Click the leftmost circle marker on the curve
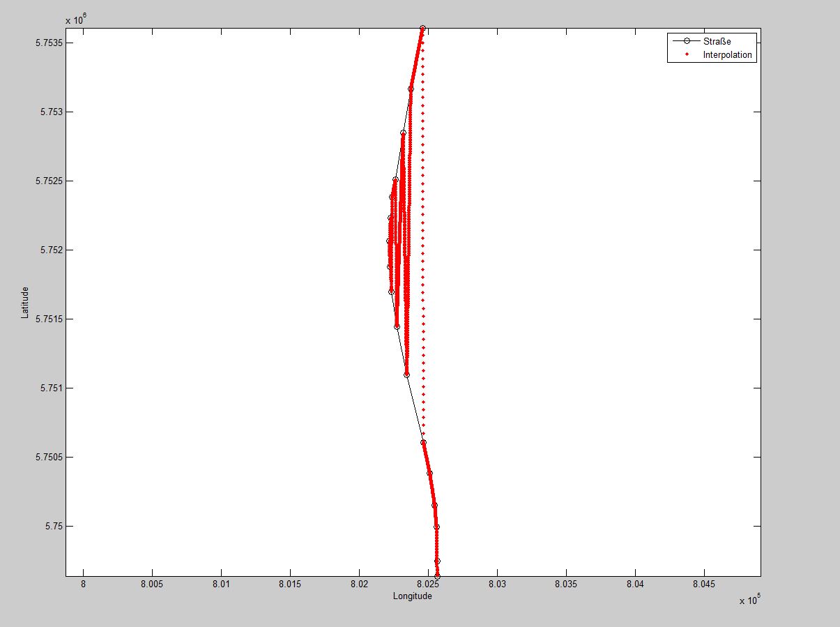 coord(389,241)
